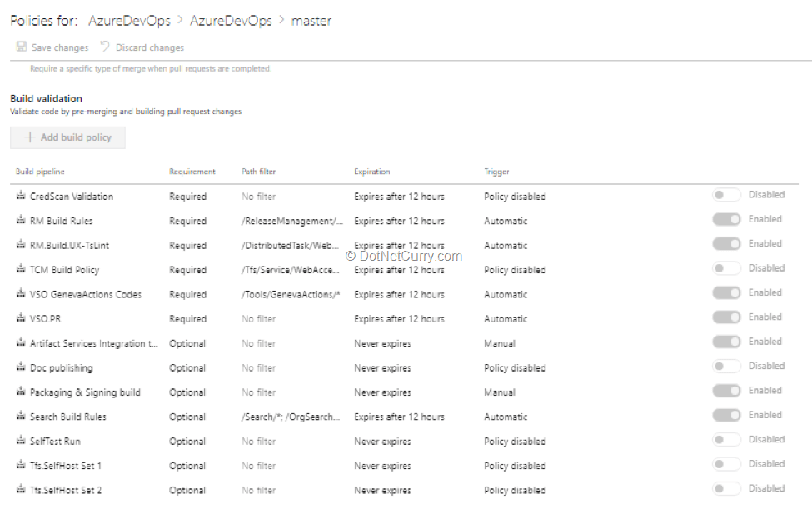Switch off the VSO.PR policy toggle
Screen dimensions: 812x514
click(726, 317)
